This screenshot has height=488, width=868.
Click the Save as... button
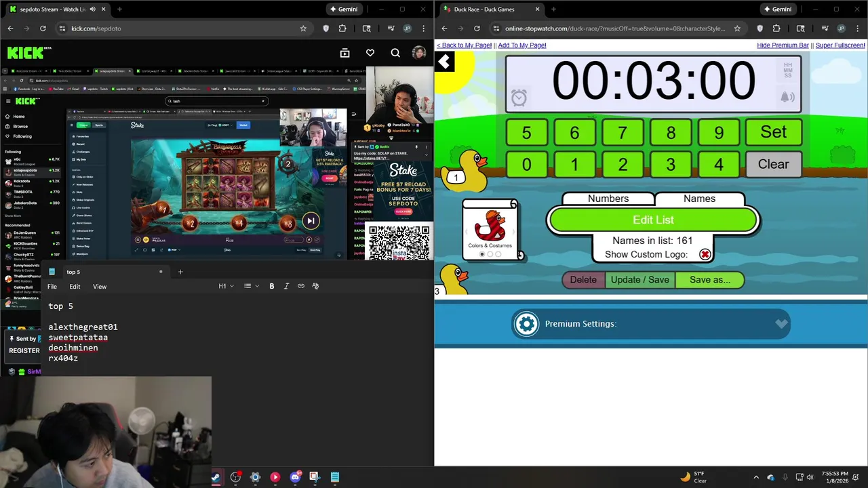click(709, 280)
